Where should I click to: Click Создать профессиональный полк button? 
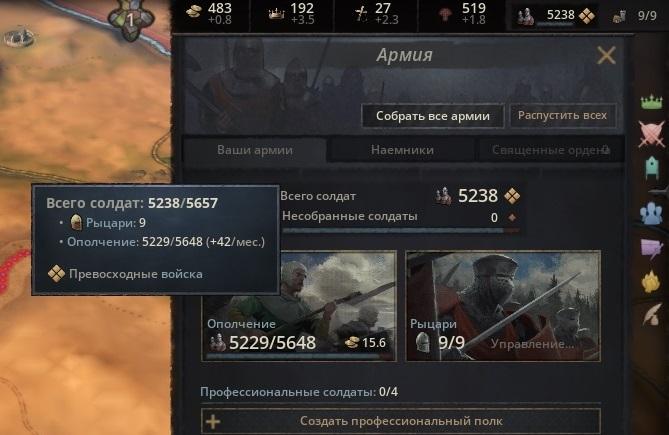point(401,421)
